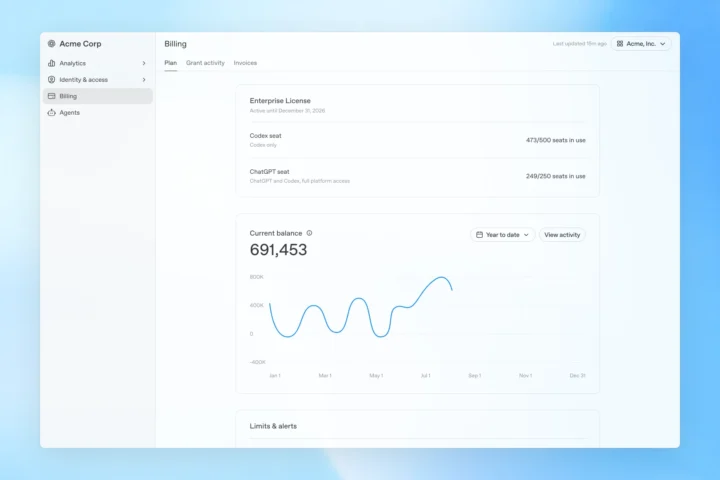The image size is (720, 480).
Task: Click the Billing card icon in sidebar
Action: 51,96
